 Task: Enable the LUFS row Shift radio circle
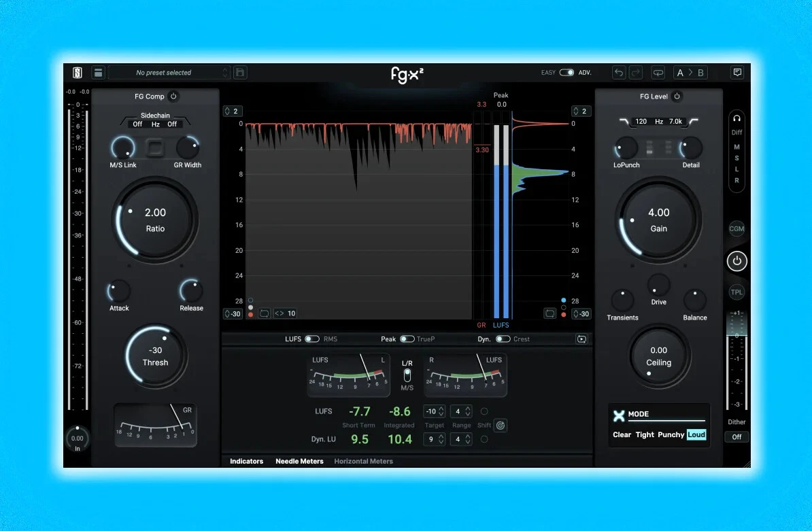[x=484, y=411]
